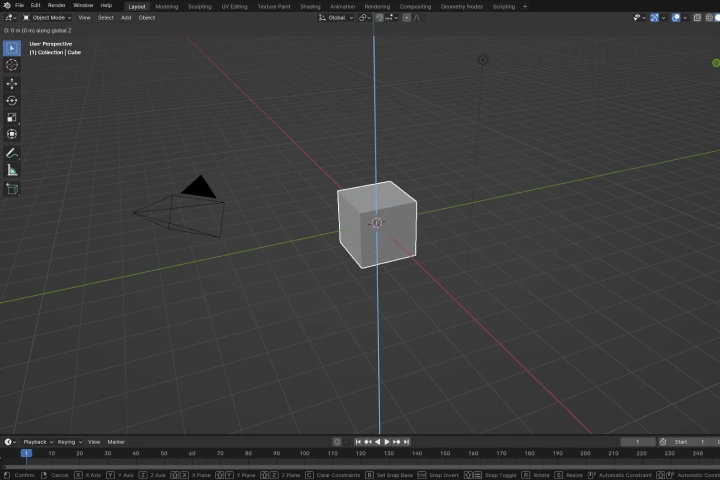Switch to the Layout workspace tab
This screenshot has width=720, height=480.
click(x=137, y=6)
